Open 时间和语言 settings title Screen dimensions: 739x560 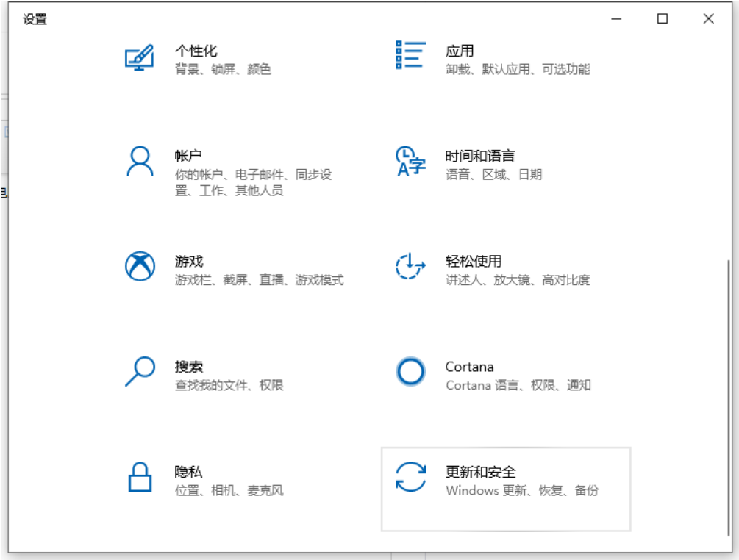coord(479,156)
